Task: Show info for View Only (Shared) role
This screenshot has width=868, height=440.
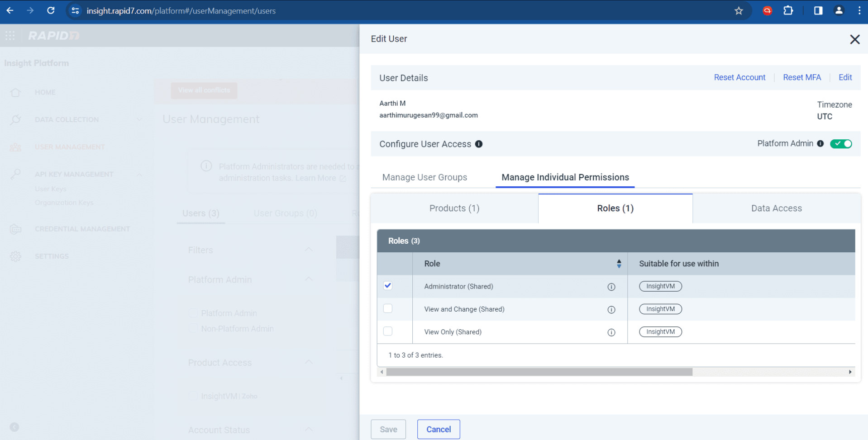Action: tap(611, 332)
